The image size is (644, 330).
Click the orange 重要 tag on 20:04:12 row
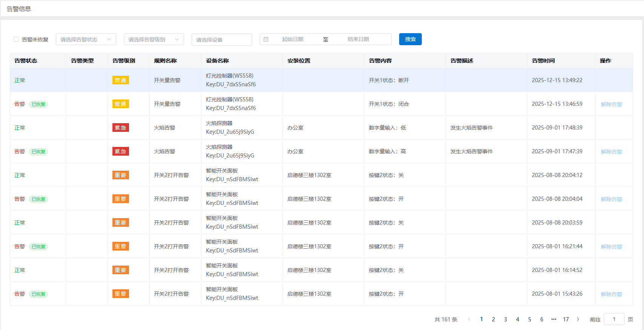[x=120, y=175]
